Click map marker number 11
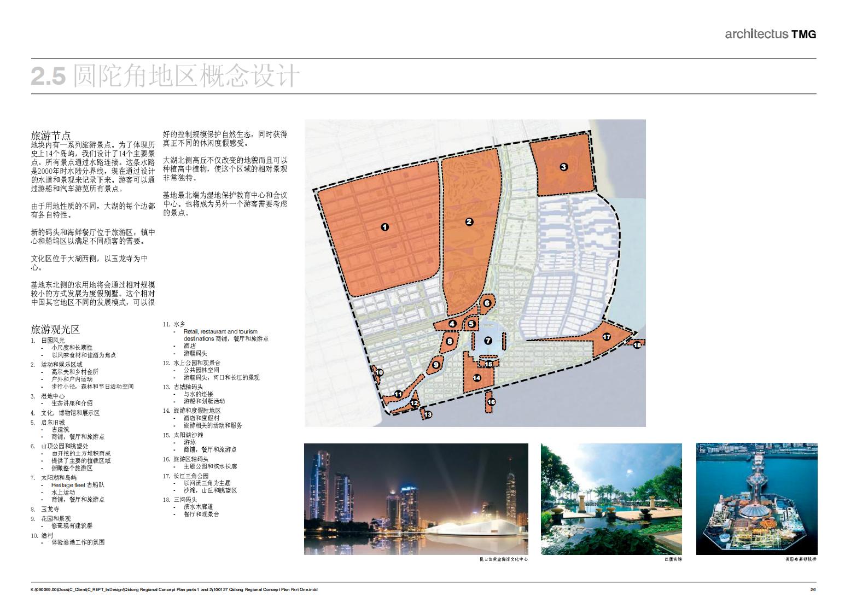 click(398, 394)
